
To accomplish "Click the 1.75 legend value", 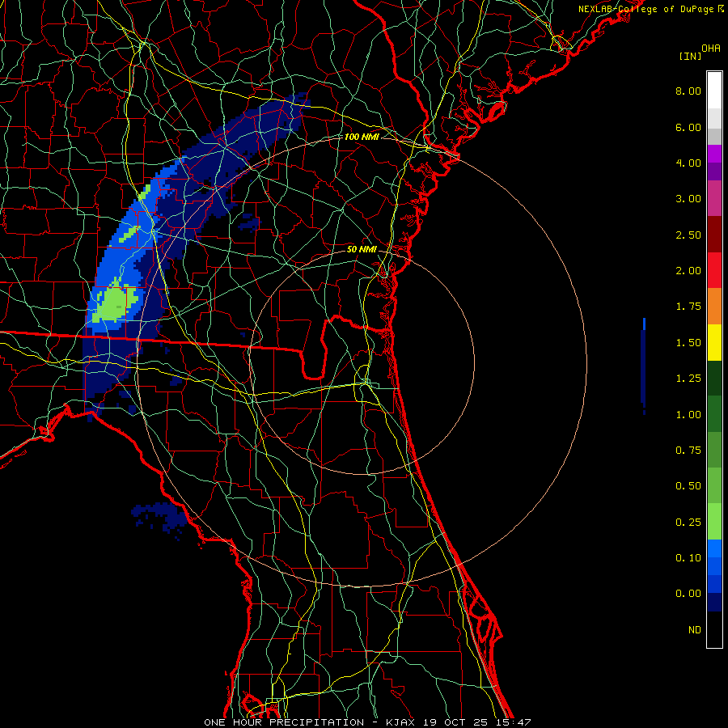I will (688, 307).
